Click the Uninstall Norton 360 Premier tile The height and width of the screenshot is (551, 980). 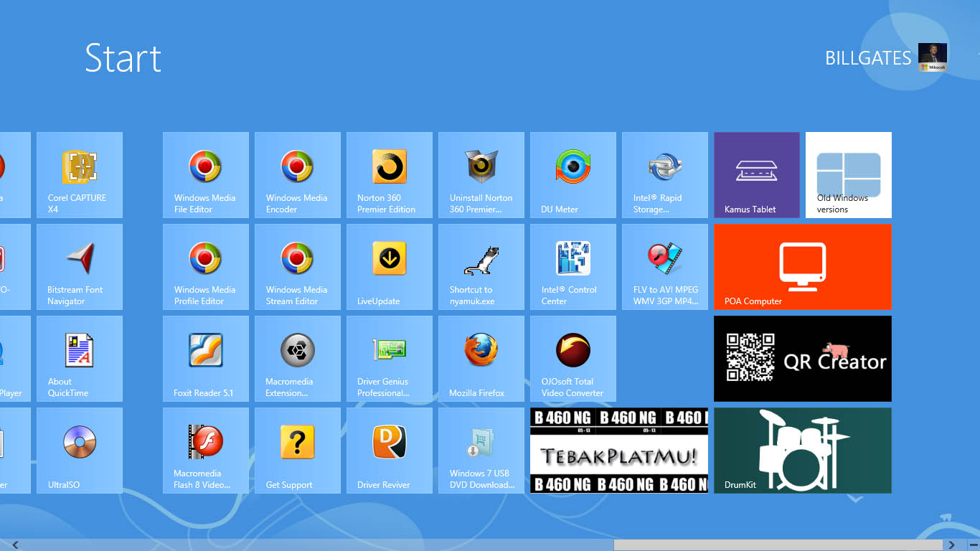coord(481,175)
